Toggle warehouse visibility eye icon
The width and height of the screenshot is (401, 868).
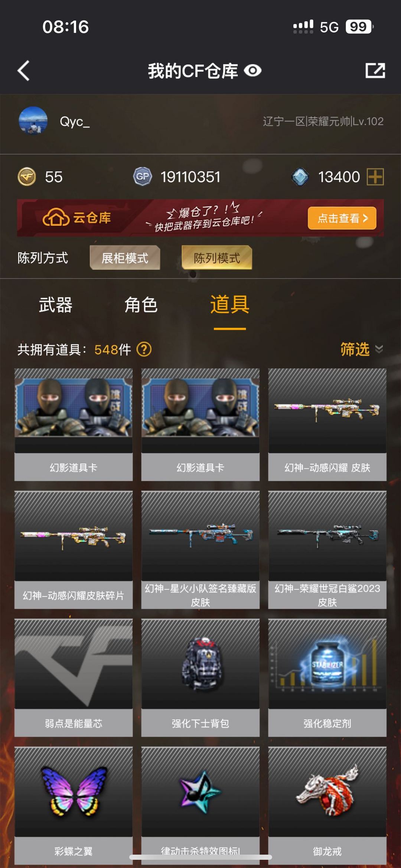253,71
